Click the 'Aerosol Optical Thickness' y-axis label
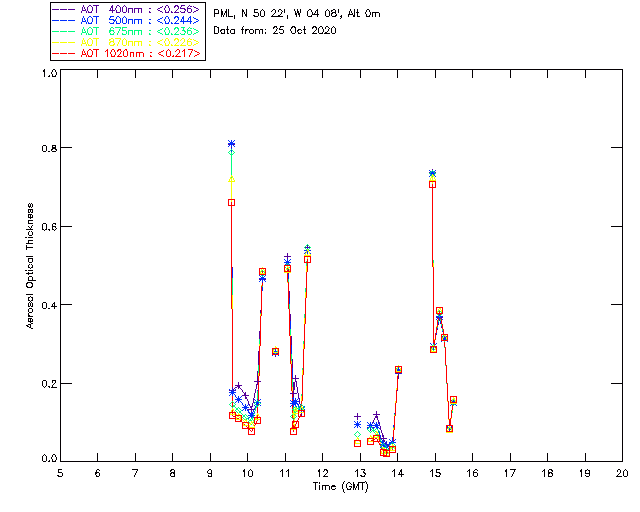The image size is (640, 512). (x=31, y=266)
